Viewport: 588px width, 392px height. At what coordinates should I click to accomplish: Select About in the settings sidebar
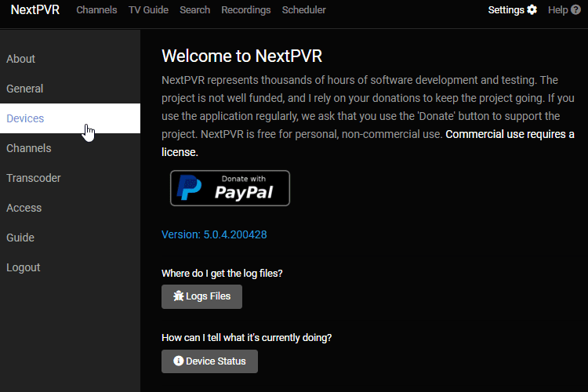click(70, 59)
